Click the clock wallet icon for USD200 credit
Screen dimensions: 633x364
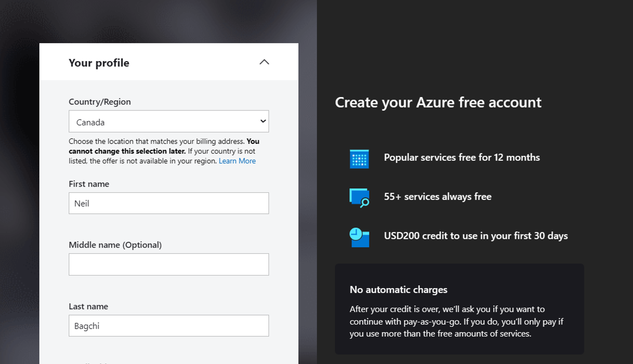(359, 237)
